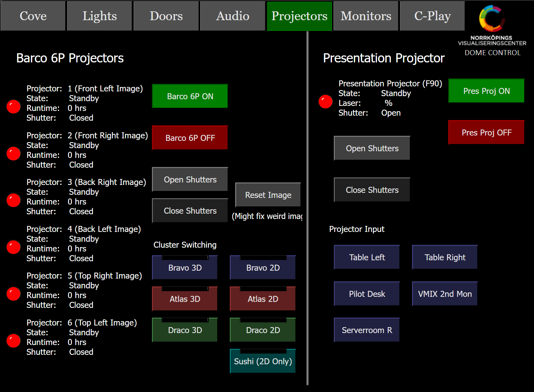Open shutters on the presentation projector

coord(372,148)
